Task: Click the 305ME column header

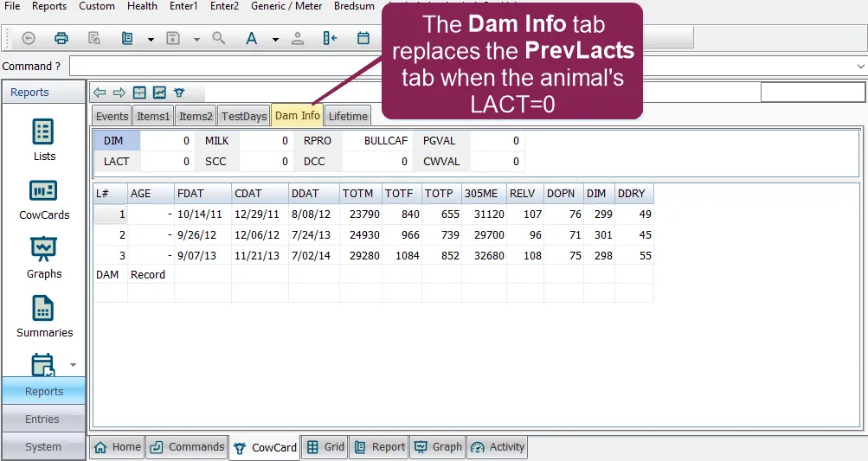Action: 484,194
